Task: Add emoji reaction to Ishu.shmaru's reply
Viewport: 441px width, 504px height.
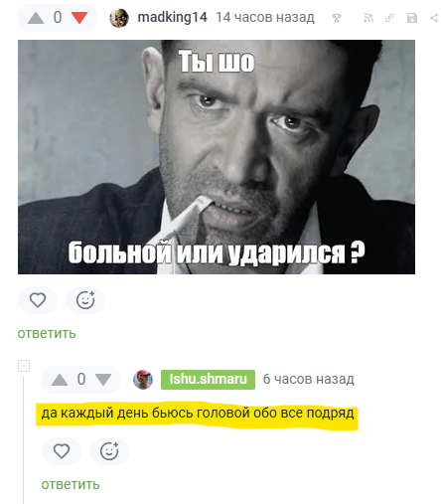Action: click(x=109, y=451)
